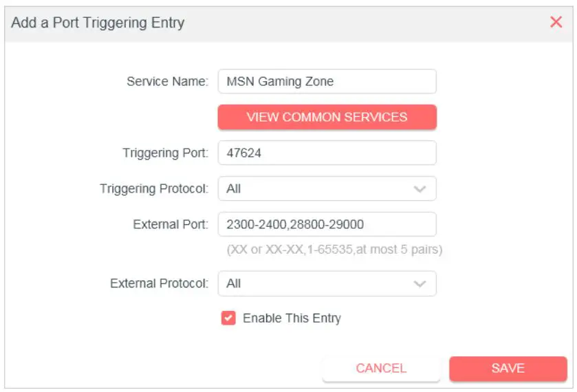
Task: Click the Service Name label
Action: point(166,81)
